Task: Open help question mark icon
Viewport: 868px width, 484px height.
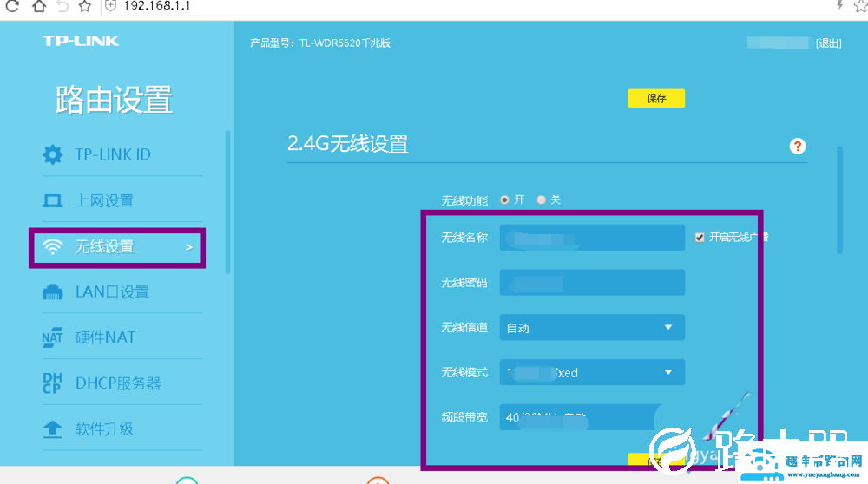Action: coord(797,147)
